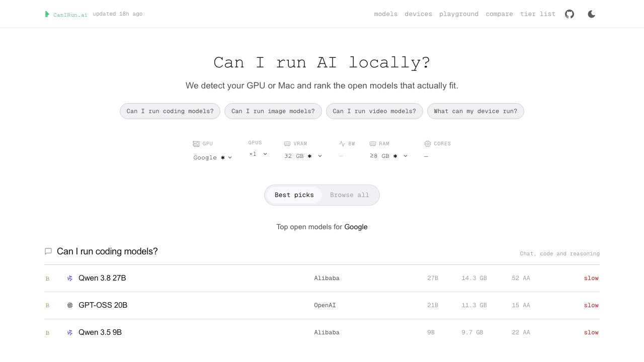Open the GPT-OSS 20B model row

click(322, 305)
